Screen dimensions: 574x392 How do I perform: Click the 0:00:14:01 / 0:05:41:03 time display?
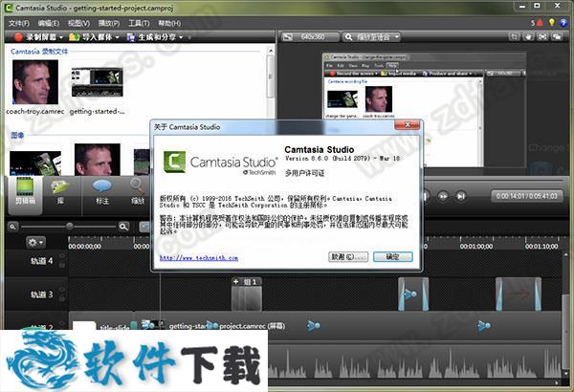526,196
